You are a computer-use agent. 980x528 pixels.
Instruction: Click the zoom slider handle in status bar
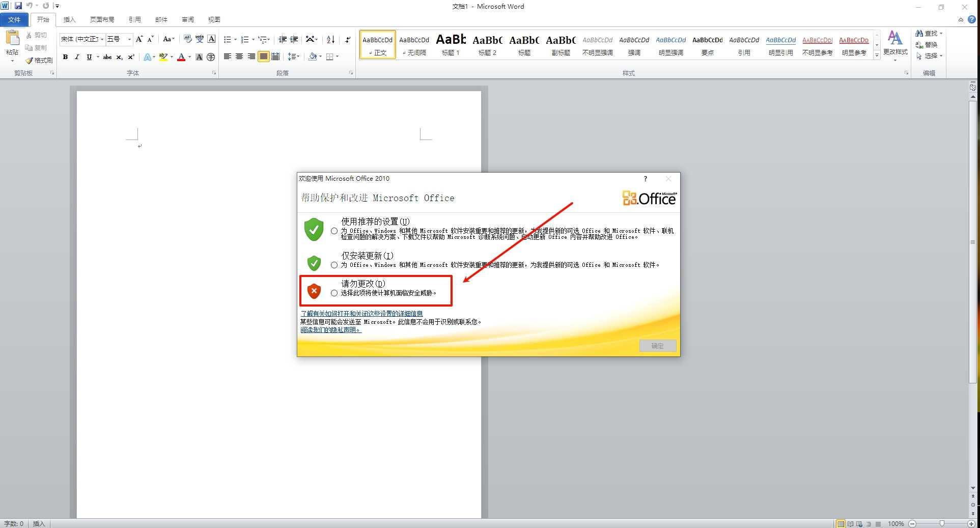point(942,523)
